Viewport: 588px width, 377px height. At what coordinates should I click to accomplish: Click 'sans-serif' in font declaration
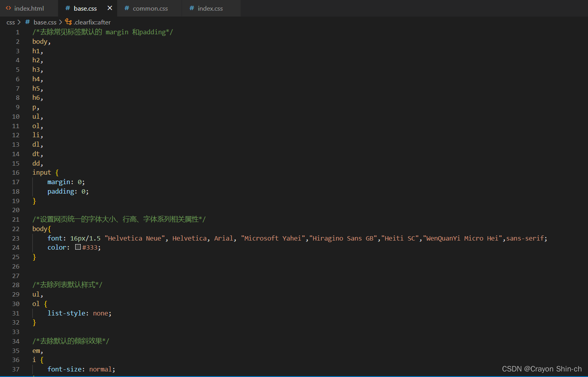pos(525,239)
